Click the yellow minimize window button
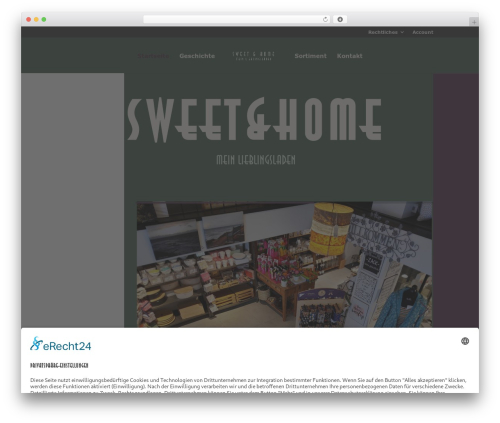 [x=36, y=20]
